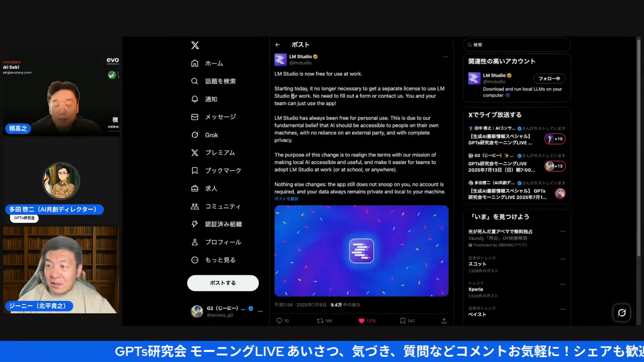Click the ポストを翻訳 translate link
This screenshot has width=644, height=362.
(x=286, y=199)
